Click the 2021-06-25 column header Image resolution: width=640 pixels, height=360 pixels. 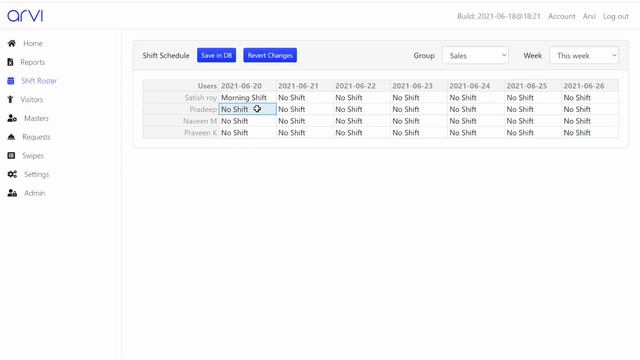tap(533, 86)
